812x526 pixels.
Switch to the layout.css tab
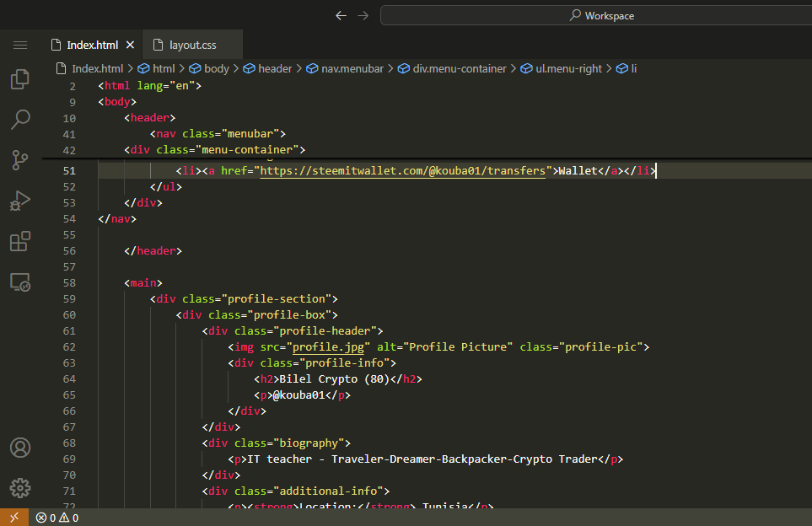[192, 45]
